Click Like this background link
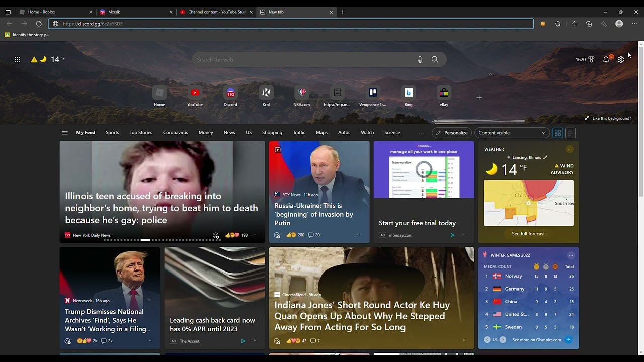This screenshot has width=644, height=362. 608,118
